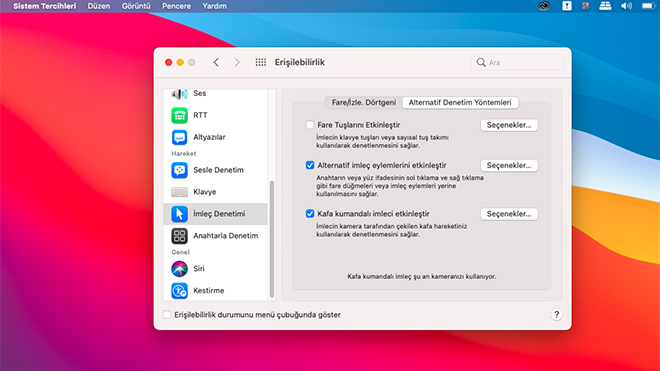Click the Hareket section header
Screen dimensions: 660x371
pyautogui.click(x=184, y=154)
